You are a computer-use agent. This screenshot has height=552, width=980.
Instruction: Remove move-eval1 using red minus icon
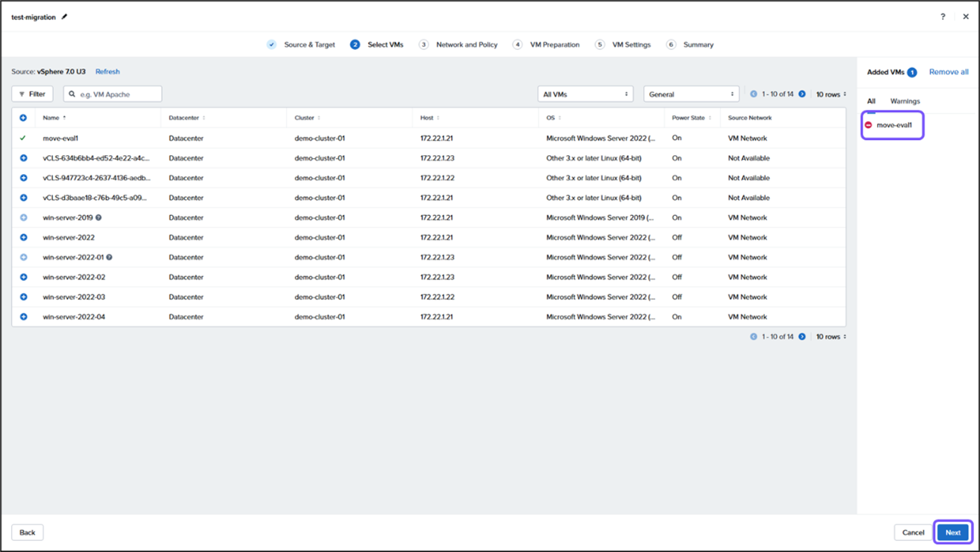[869, 125]
